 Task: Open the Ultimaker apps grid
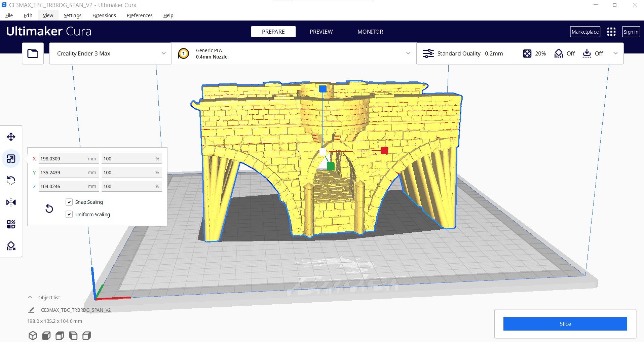coord(611,32)
